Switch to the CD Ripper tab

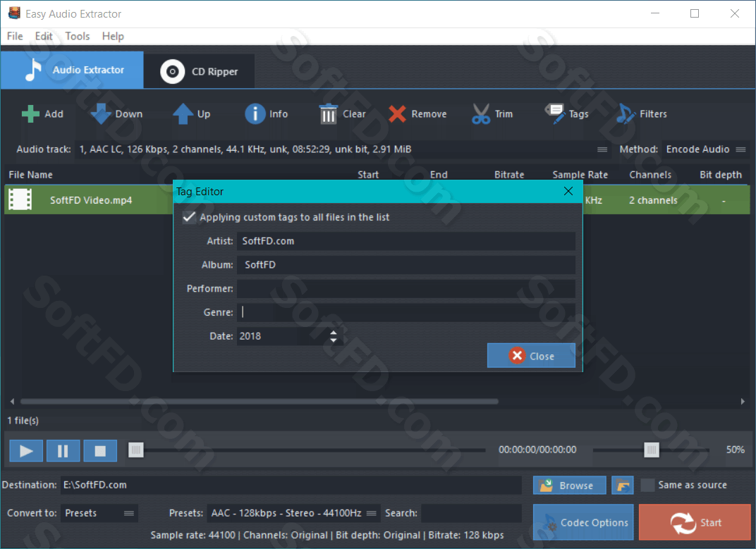click(x=199, y=71)
